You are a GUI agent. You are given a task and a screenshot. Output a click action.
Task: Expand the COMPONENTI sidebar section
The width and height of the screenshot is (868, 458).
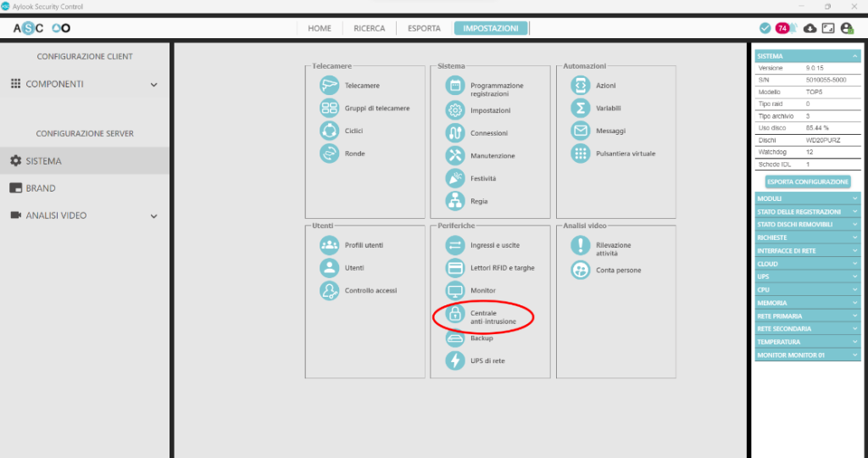pos(153,85)
